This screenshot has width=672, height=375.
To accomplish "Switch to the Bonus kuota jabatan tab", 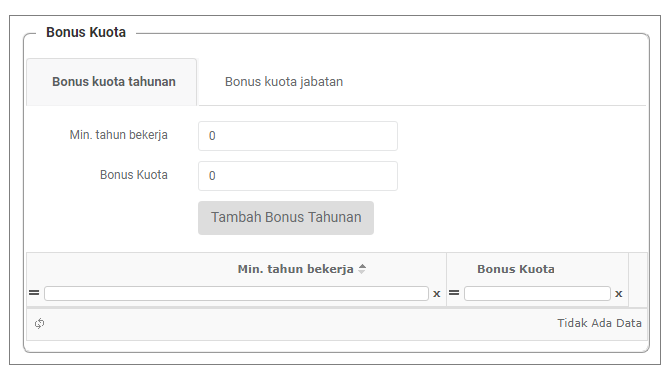I will point(284,82).
